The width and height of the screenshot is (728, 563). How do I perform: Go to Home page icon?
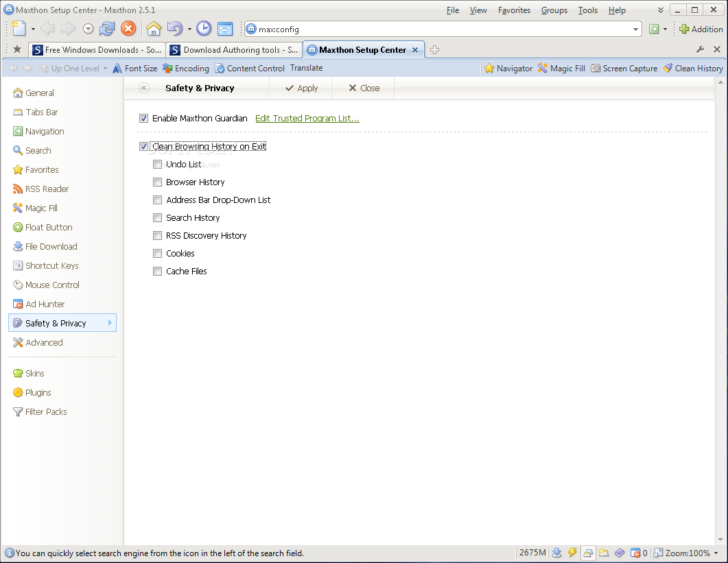(x=153, y=29)
